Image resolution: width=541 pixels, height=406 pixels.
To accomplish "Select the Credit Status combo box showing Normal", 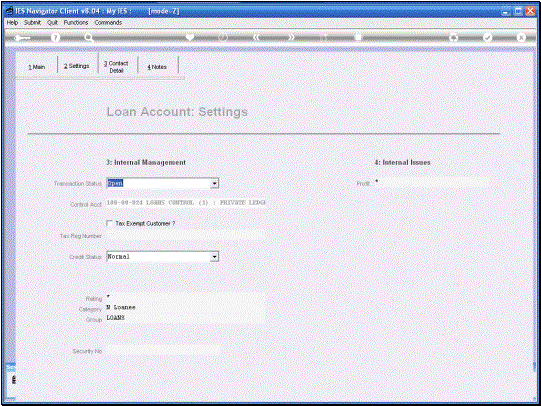I will click(163, 257).
